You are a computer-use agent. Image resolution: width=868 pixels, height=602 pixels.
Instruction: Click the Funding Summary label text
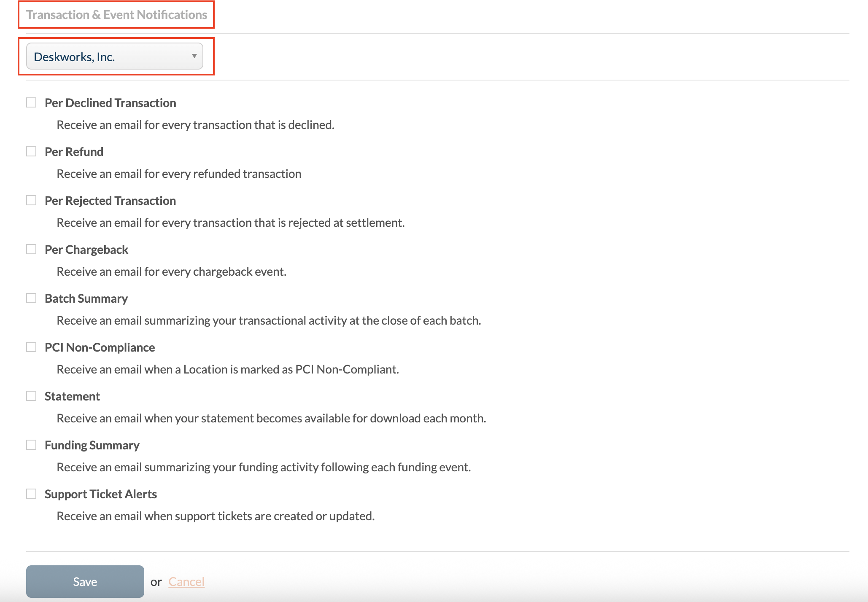point(92,445)
